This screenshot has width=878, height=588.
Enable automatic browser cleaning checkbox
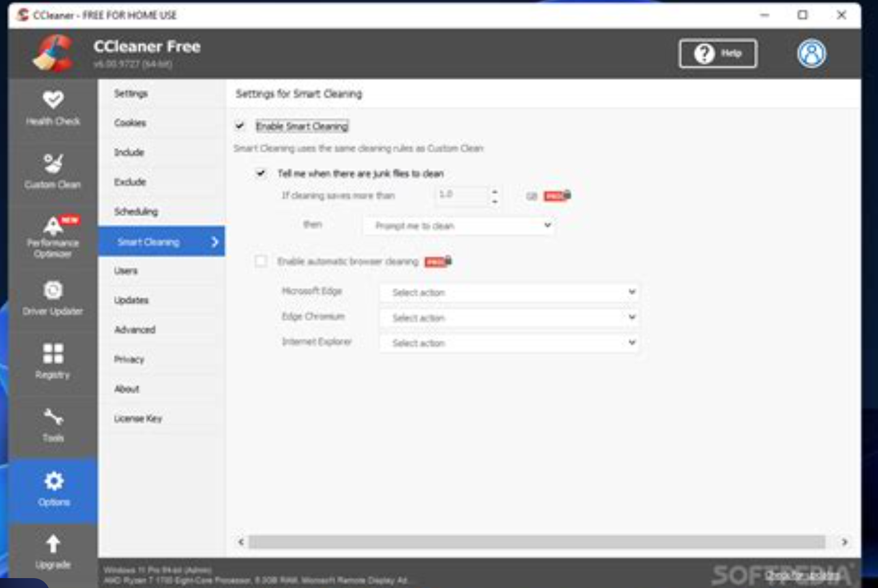click(261, 262)
